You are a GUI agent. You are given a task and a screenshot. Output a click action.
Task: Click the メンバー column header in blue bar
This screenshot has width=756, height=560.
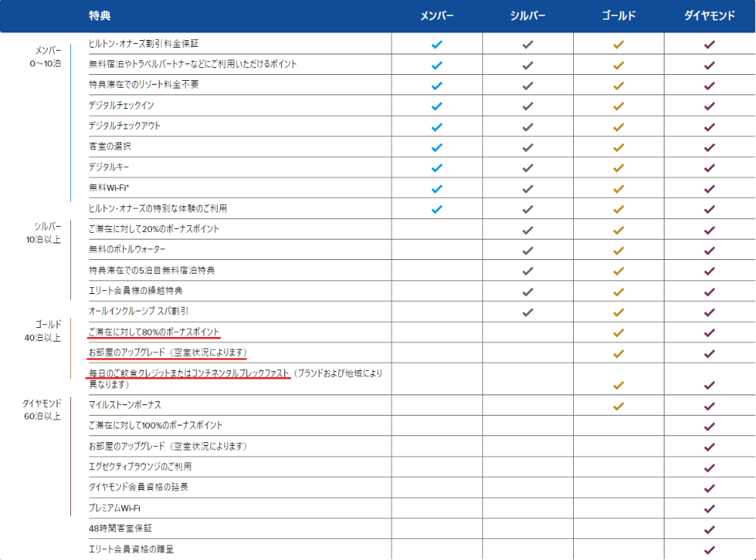coord(437,16)
